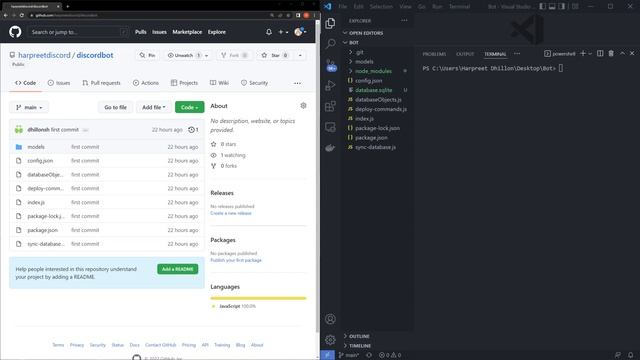Click the VS Code remote window status icon

click(x=327, y=355)
